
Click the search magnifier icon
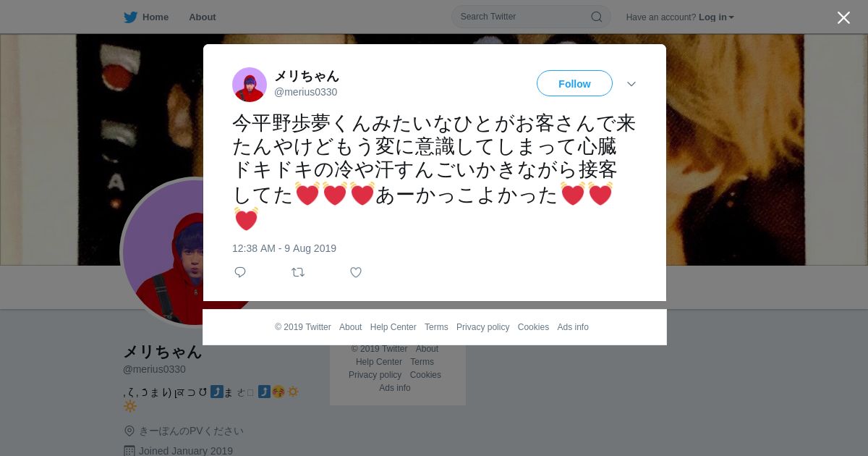597,17
